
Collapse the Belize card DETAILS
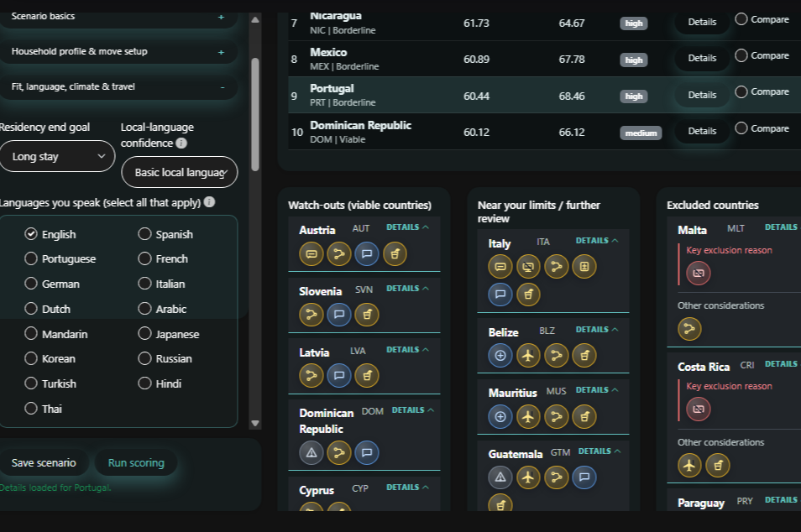(597, 330)
